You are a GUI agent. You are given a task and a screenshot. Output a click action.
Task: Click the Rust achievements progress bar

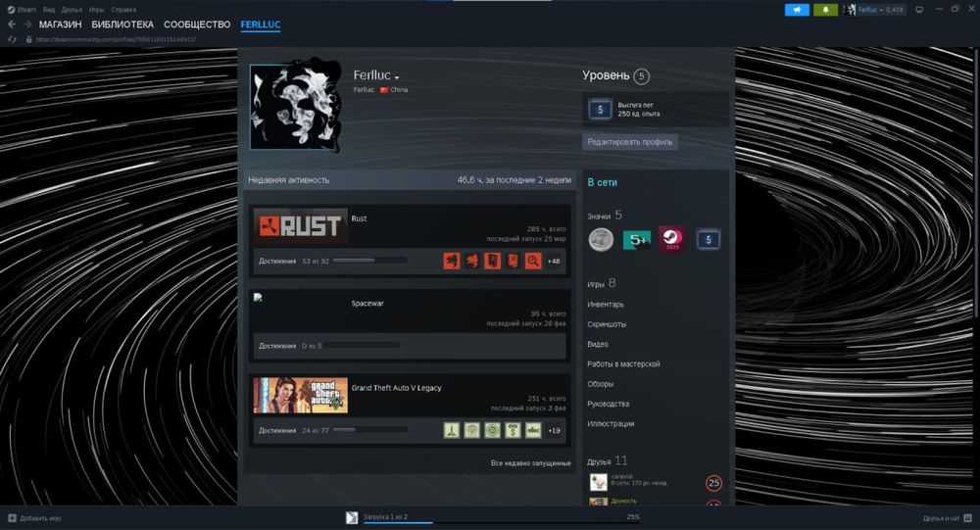click(369, 261)
